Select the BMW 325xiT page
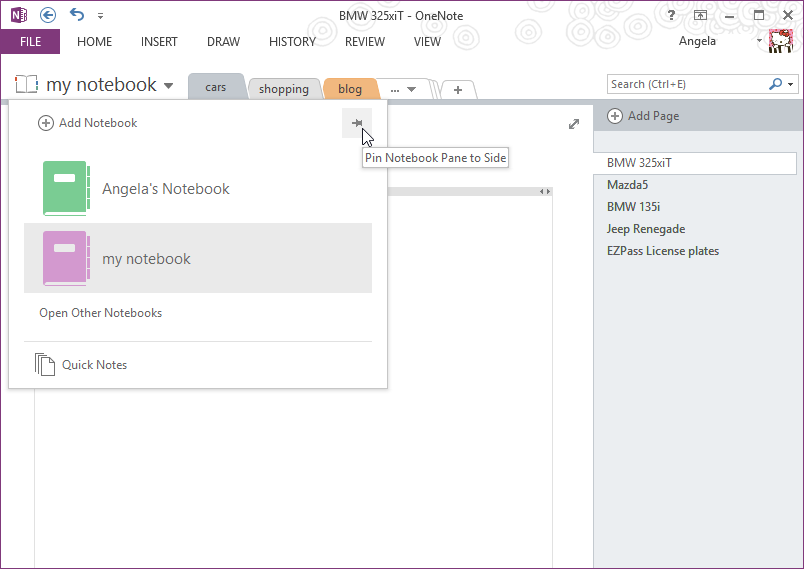804x569 pixels. tap(695, 163)
